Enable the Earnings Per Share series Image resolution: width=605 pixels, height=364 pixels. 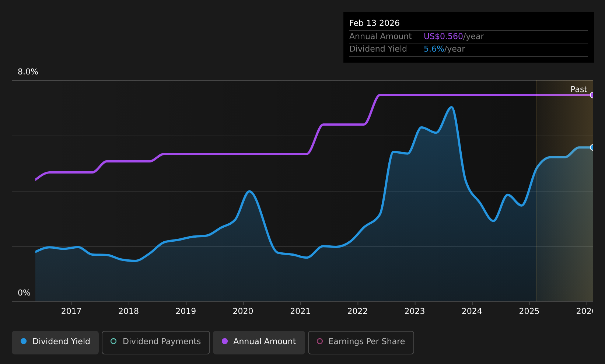[x=361, y=342]
